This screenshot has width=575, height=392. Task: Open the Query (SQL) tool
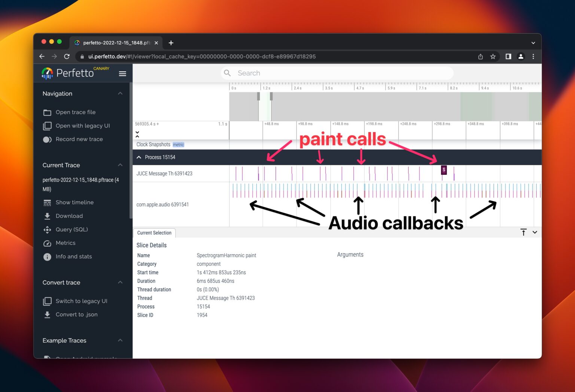(x=72, y=230)
